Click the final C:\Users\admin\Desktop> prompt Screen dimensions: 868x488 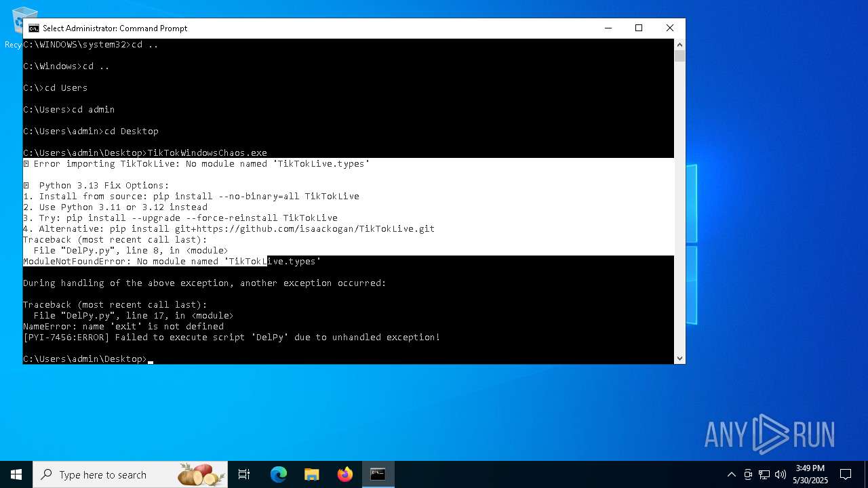[x=85, y=359]
